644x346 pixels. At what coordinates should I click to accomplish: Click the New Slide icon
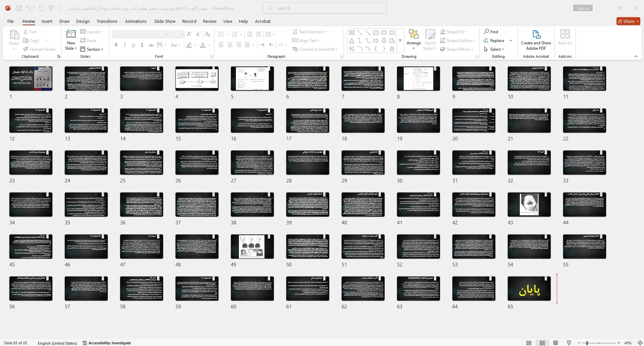coord(71,34)
